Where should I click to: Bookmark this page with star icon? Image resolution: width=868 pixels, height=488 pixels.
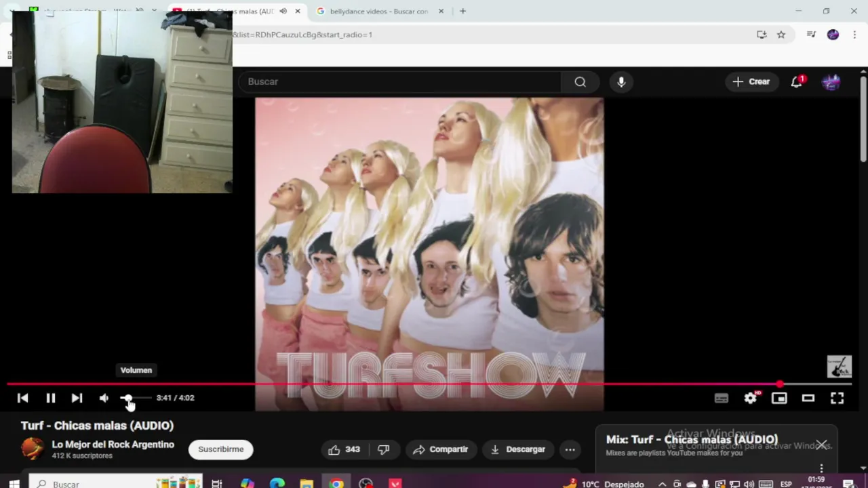coord(781,35)
